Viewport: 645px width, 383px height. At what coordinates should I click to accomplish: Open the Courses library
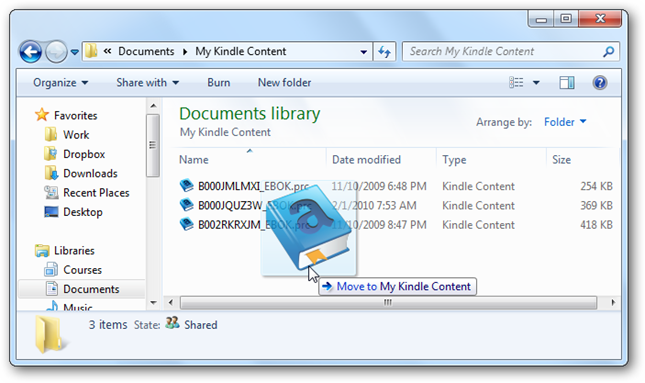(x=82, y=270)
